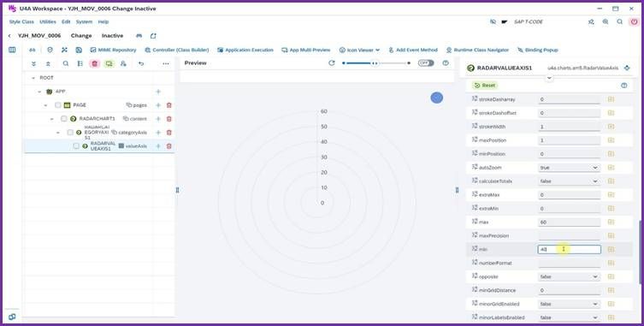This screenshot has height=326, width=644.
Task: Delete RADARCHART1 using its trash icon
Action: (x=168, y=119)
